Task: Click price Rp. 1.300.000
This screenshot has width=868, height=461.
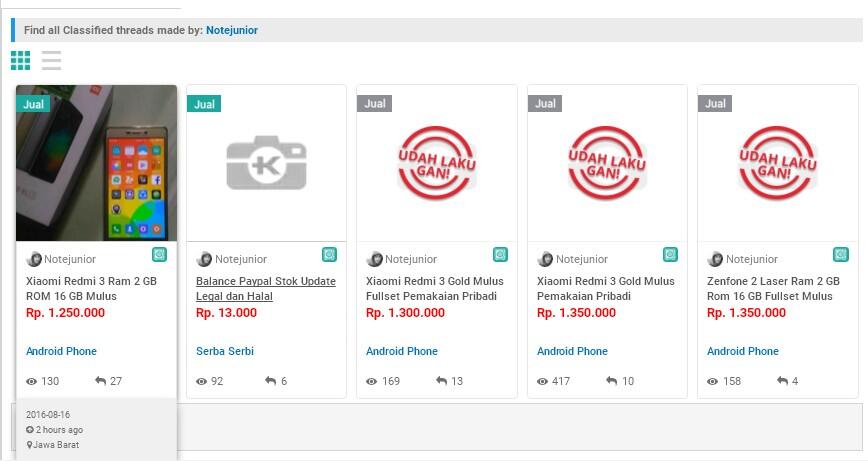Action: (x=405, y=313)
